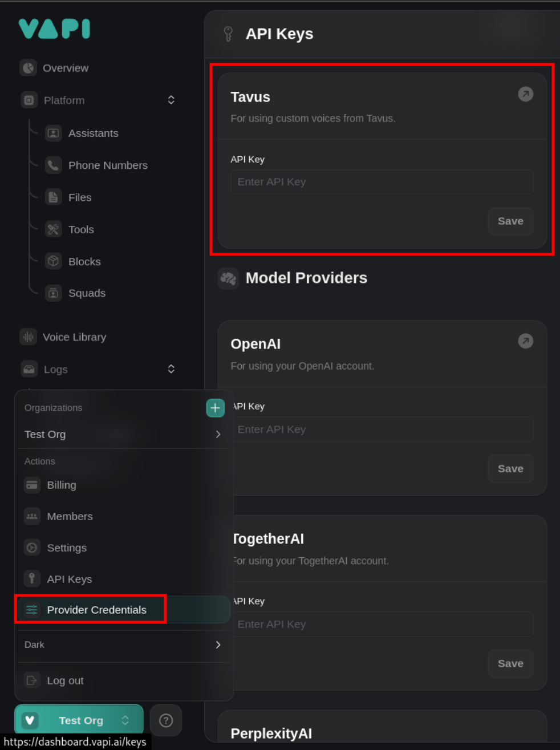Open Tavus external link arrow icon
The width and height of the screenshot is (560, 750).
point(525,94)
